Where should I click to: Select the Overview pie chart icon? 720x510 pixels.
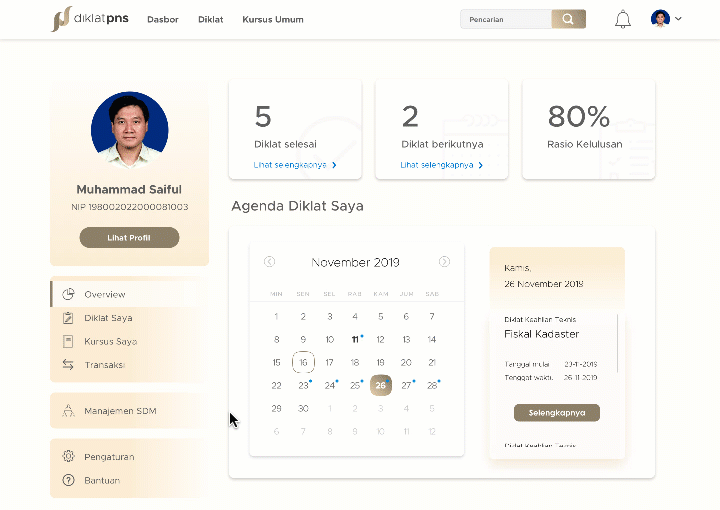tap(68, 294)
